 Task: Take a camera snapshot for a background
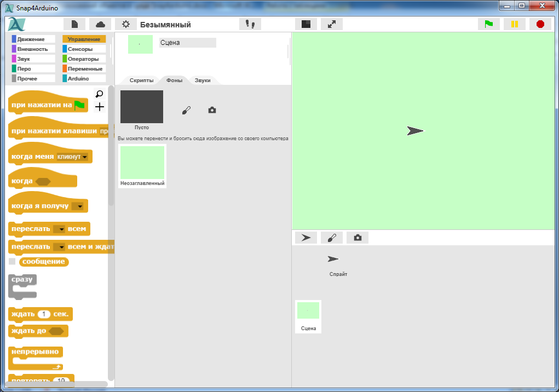click(212, 110)
